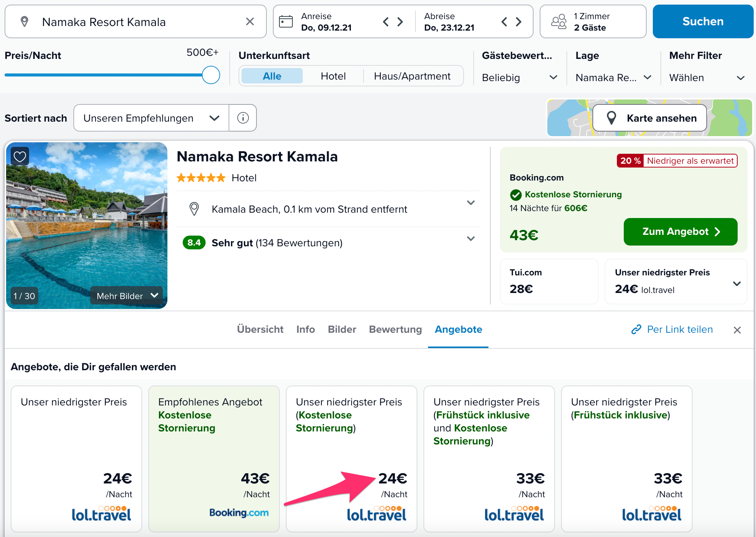The width and height of the screenshot is (756, 537).
Task: Move Abreise date one day later
Action: pyautogui.click(x=519, y=22)
